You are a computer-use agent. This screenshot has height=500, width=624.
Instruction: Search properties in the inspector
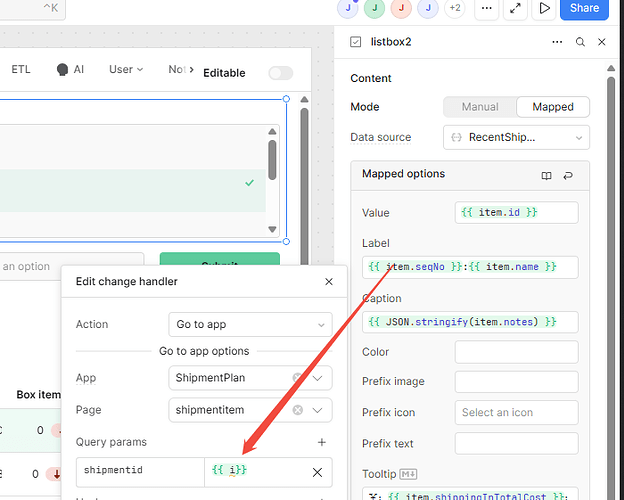pyautogui.click(x=580, y=42)
